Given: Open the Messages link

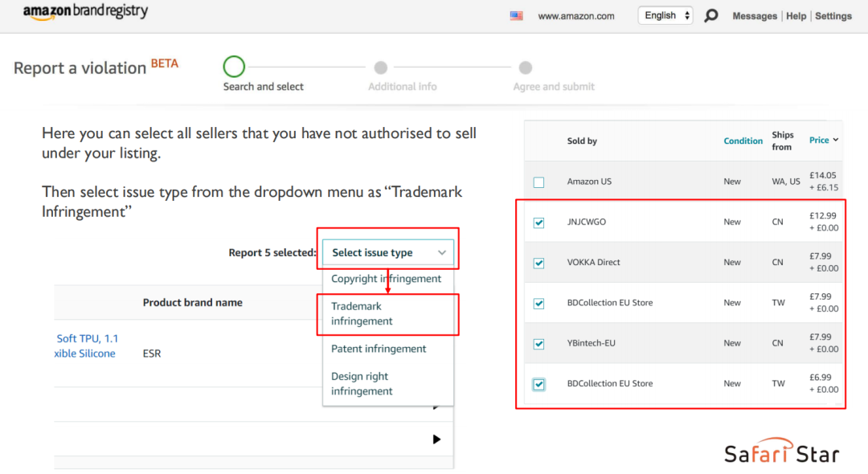Looking at the screenshot, I should pos(755,16).
